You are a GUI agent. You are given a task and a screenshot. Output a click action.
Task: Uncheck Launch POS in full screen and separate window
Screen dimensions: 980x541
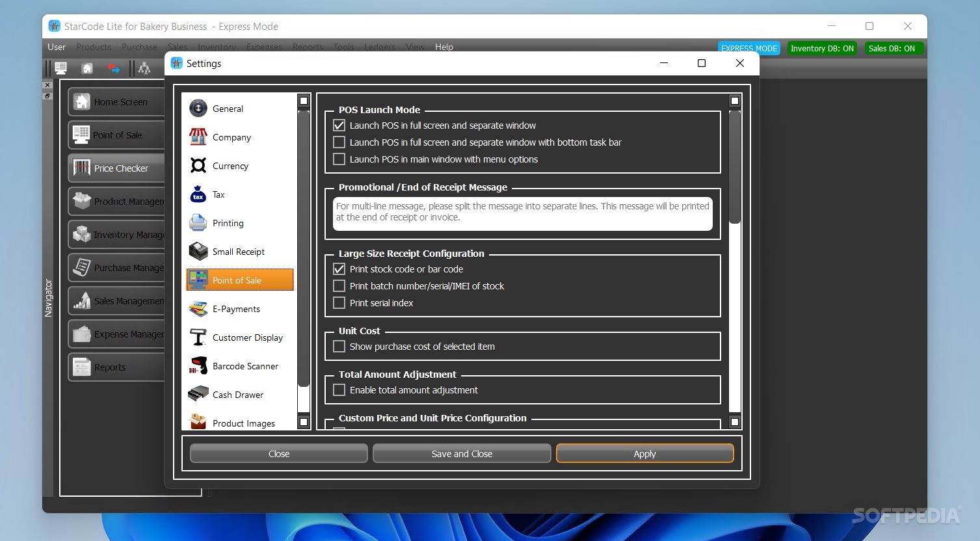click(x=339, y=125)
